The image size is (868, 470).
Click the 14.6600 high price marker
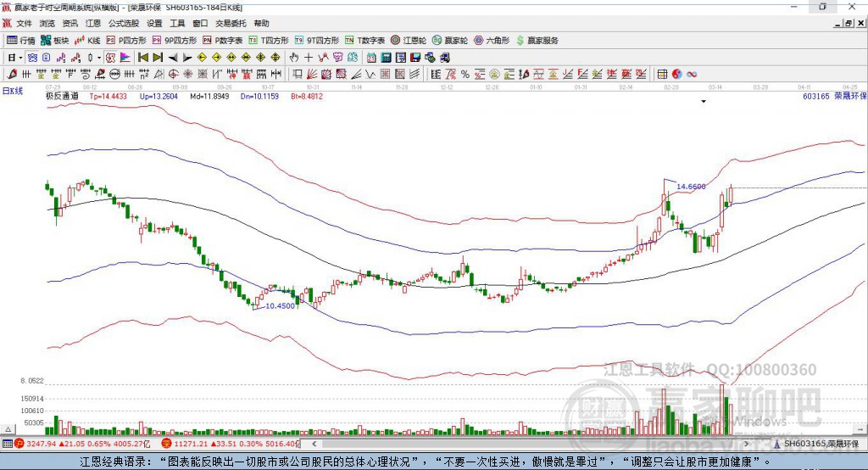click(x=691, y=187)
